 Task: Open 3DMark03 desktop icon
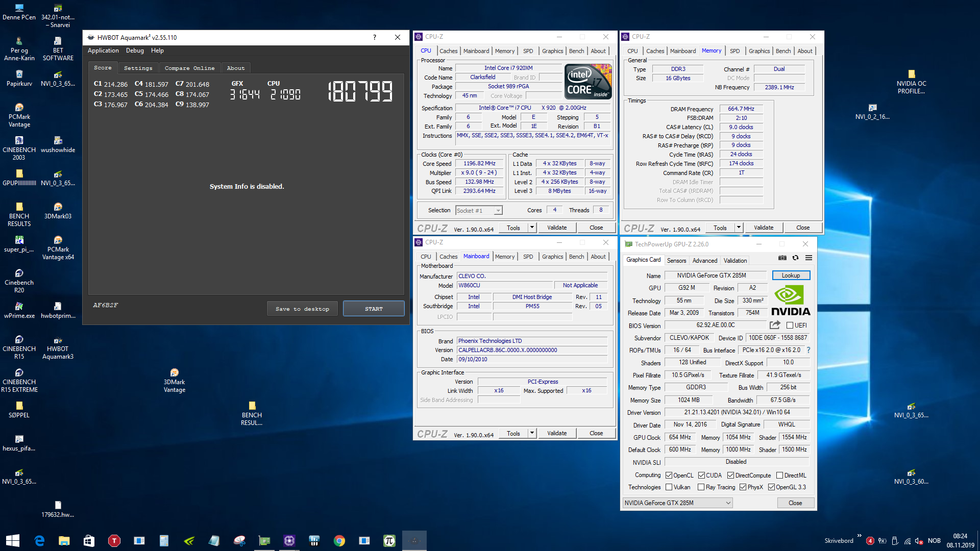click(x=58, y=211)
